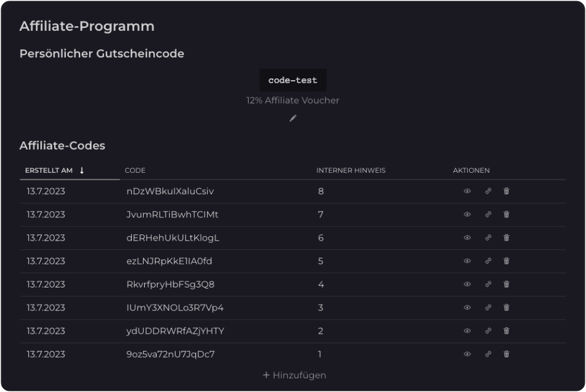Select the code text RkvrfpryHbFSg3Q8
The width and height of the screenshot is (586, 392).
pyautogui.click(x=170, y=284)
